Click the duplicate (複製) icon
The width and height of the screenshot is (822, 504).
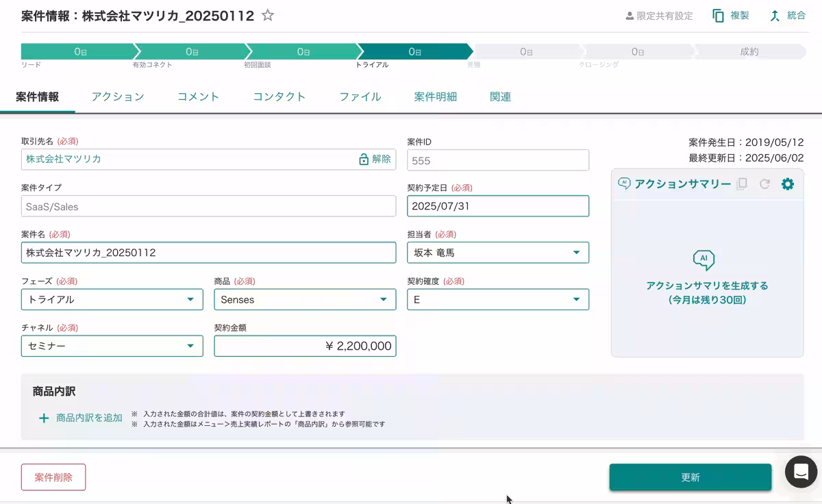point(730,15)
